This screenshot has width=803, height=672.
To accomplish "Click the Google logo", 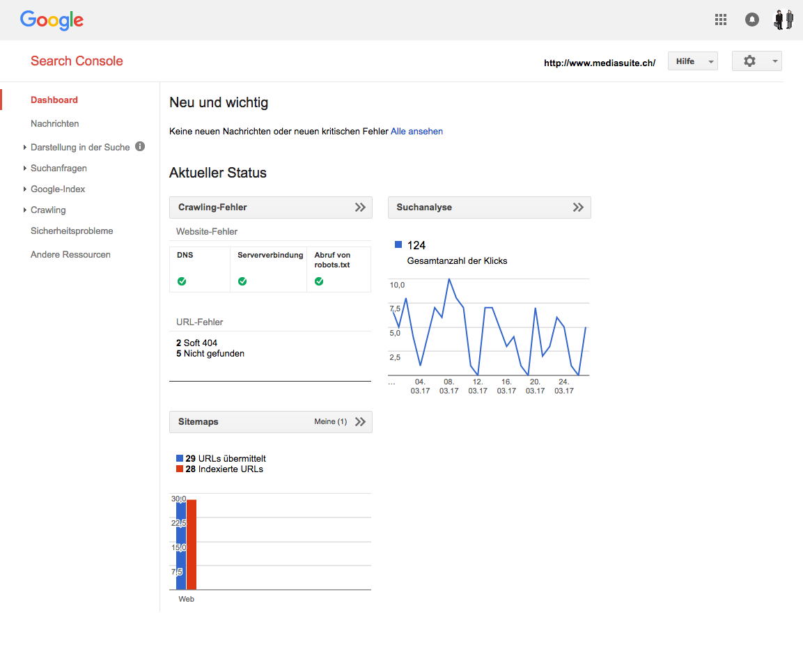I will coord(52,20).
